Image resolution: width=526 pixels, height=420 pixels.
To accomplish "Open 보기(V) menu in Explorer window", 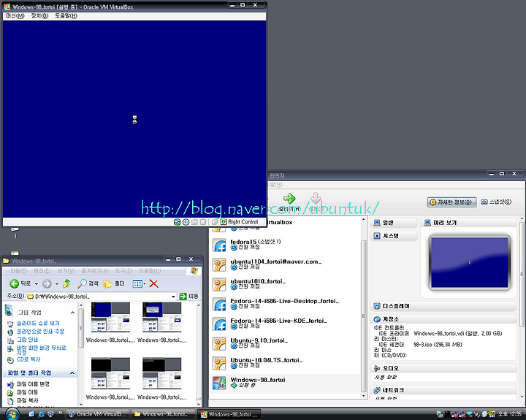I will [66, 271].
